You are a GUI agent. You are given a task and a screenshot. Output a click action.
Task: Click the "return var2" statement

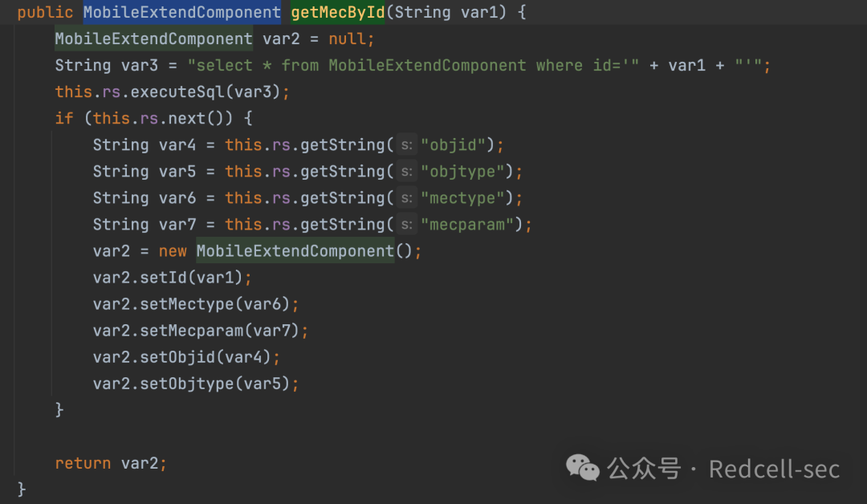point(110,463)
